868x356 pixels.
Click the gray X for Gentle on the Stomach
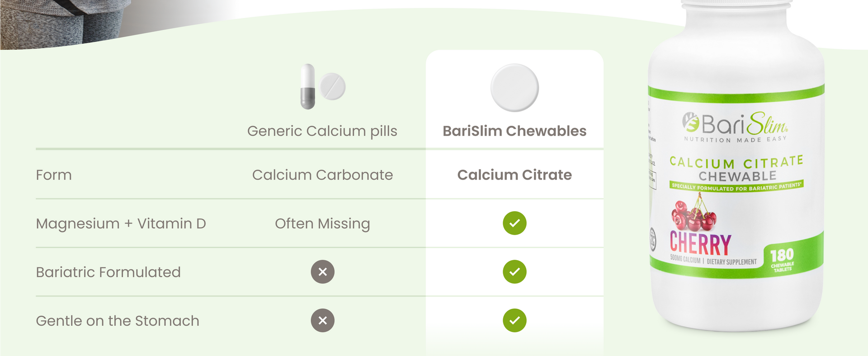(x=322, y=320)
